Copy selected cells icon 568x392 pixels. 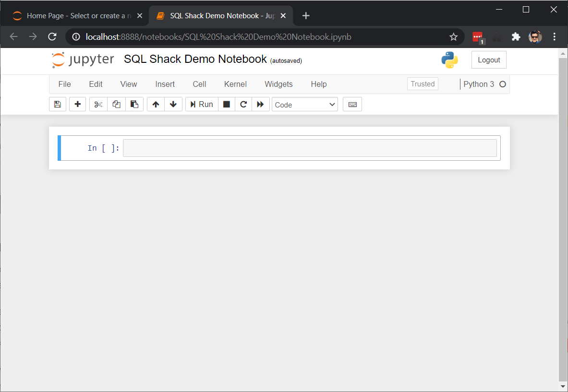pos(116,104)
